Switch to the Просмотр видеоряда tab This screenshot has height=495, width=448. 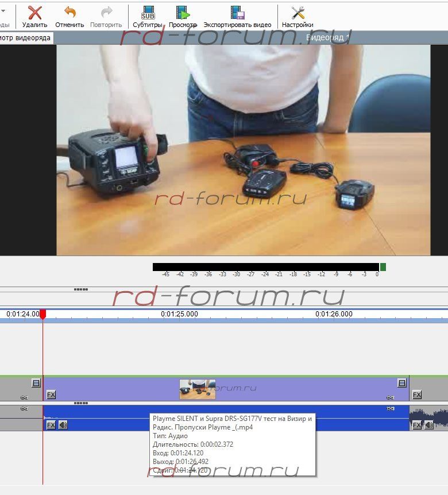[x=26, y=38]
